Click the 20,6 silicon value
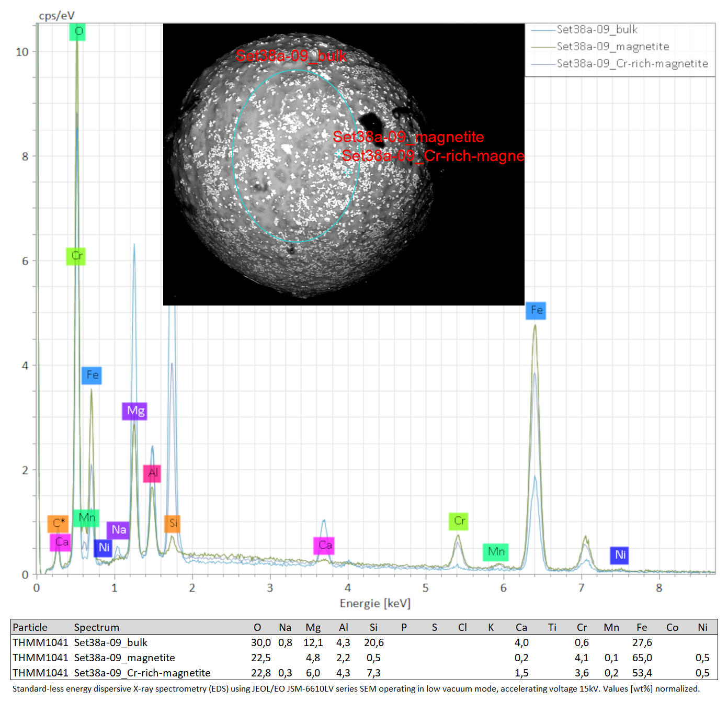The width and height of the screenshot is (728, 701). tap(374, 642)
